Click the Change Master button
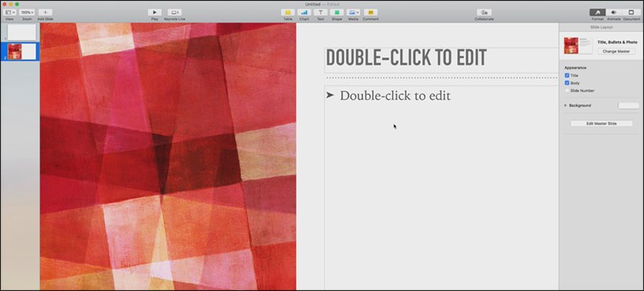This screenshot has height=291, width=644. [x=616, y=52]
